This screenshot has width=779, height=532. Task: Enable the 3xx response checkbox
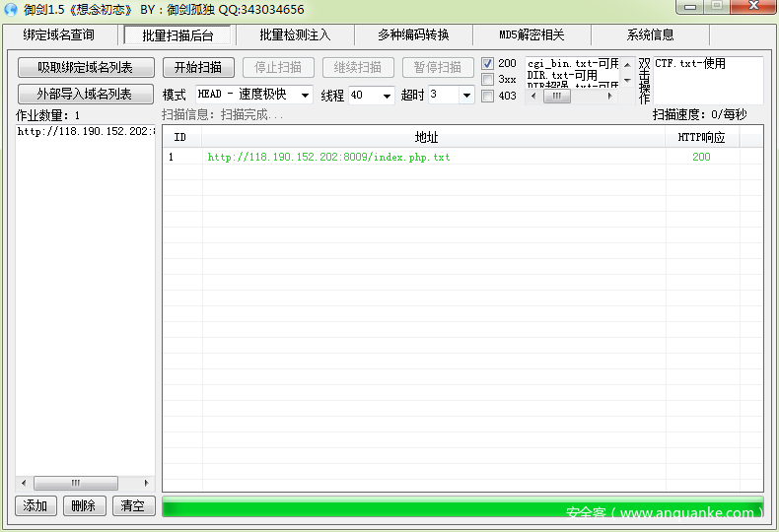click(488, 80)
